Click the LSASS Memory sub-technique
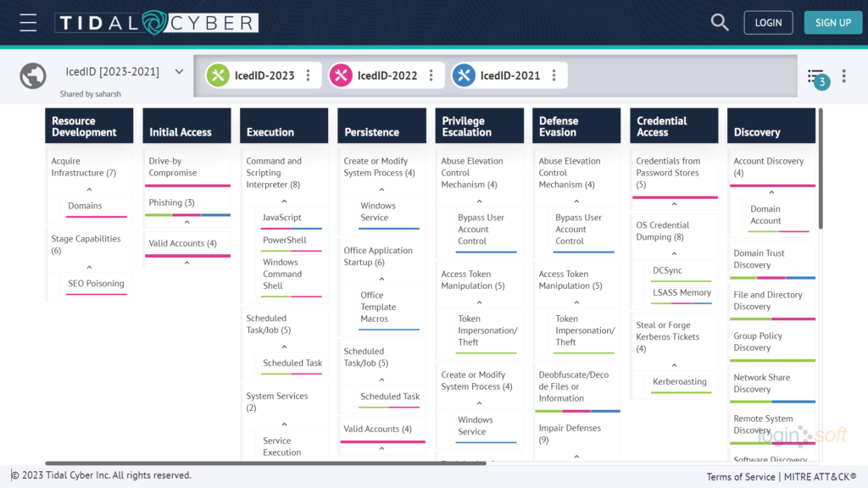This screenshot has height=488, width=868. tap(682, 292)
